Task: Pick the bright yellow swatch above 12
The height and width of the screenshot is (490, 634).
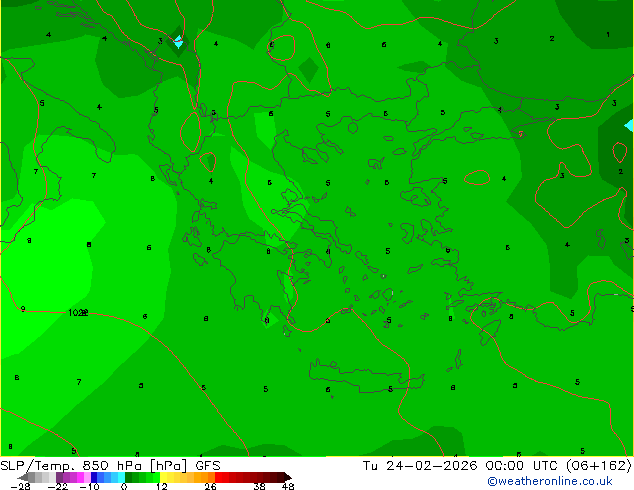Action: 163,477
